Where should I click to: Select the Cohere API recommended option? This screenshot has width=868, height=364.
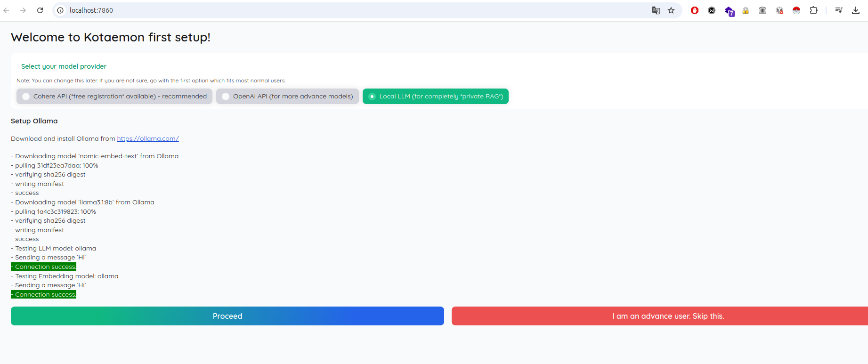[114, 96]
